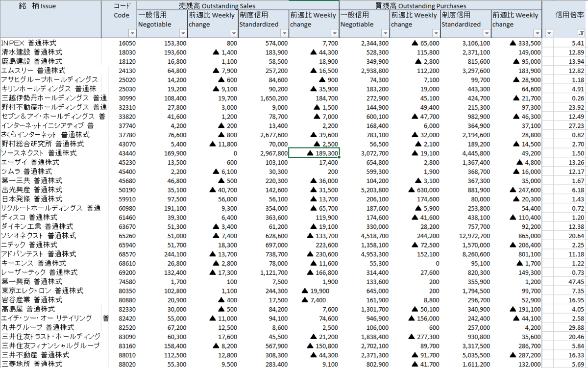Viewport: 588px width, 368px height.
Task: Open filter dropdown for Outstanding Sales 制度信用 Standardized
Action: 284,33
